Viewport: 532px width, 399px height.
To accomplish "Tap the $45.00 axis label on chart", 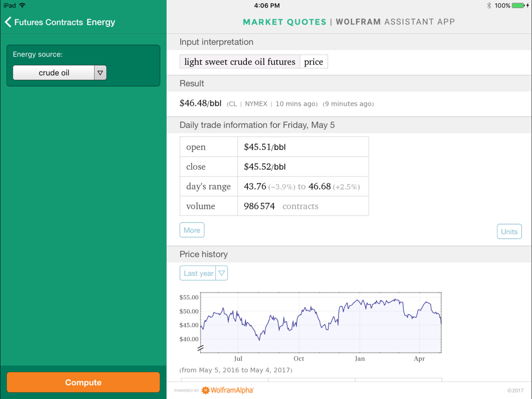I will [x=189, y=325].
